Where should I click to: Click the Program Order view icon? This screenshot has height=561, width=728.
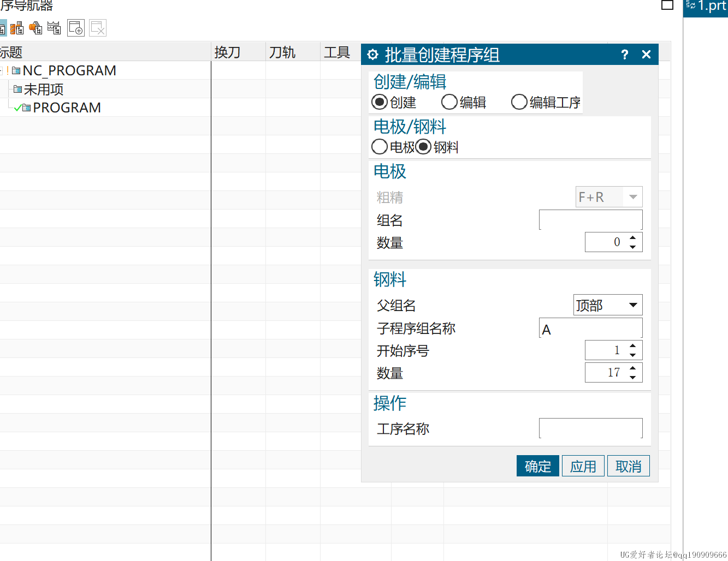click(x=3, y=28)
